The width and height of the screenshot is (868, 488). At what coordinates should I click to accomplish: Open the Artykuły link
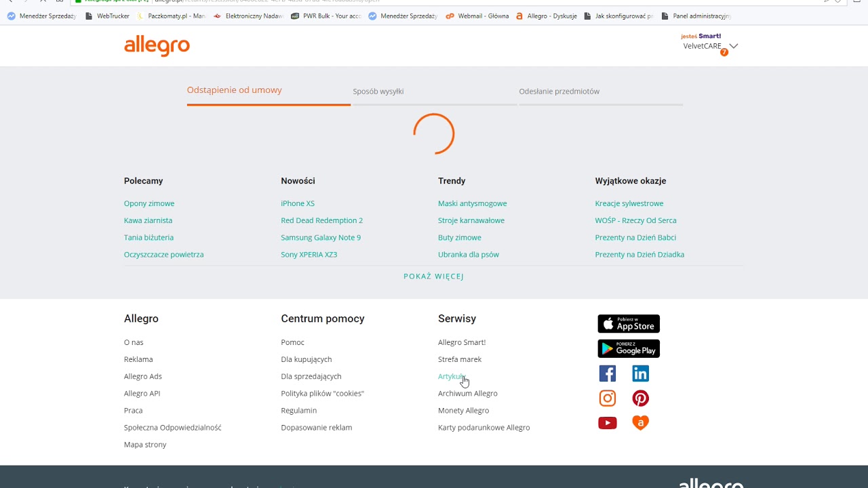pos(452,376)
